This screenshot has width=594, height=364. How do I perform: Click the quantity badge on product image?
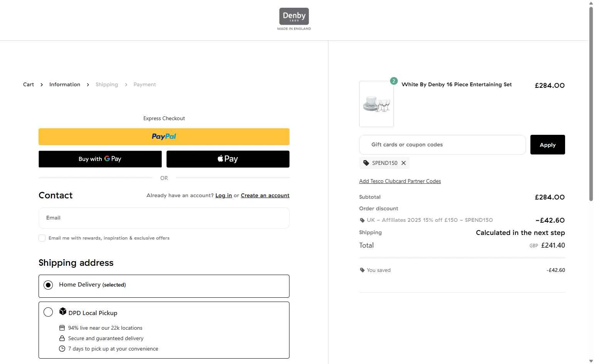(394, 81)
